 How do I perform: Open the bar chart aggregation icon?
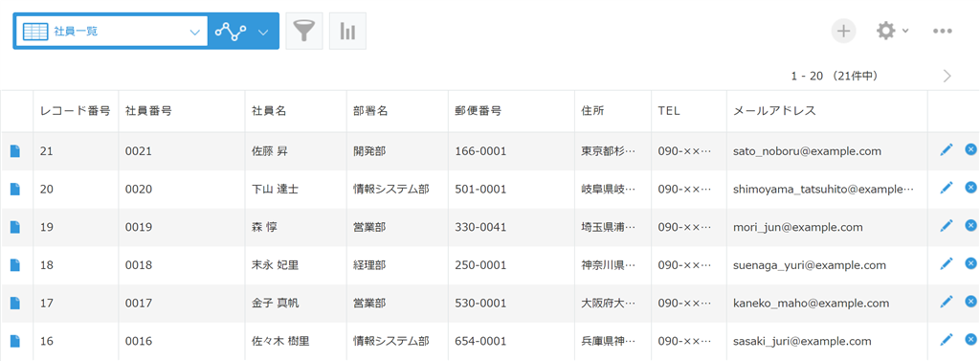[347, 31]
